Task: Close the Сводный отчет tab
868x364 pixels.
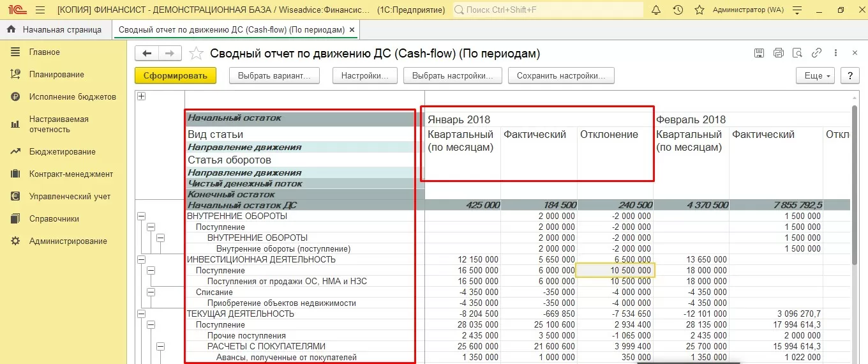Action: coord(352,29)
